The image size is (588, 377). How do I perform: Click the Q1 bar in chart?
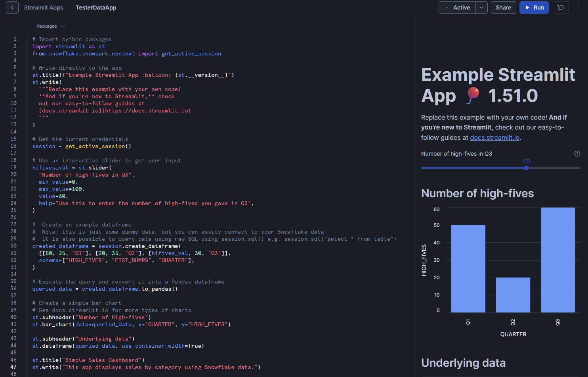(x=468, y=268)
